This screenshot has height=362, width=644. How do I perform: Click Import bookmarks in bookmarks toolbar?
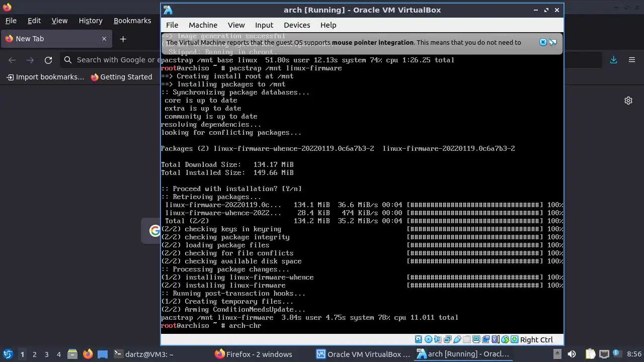pos(45,77)
